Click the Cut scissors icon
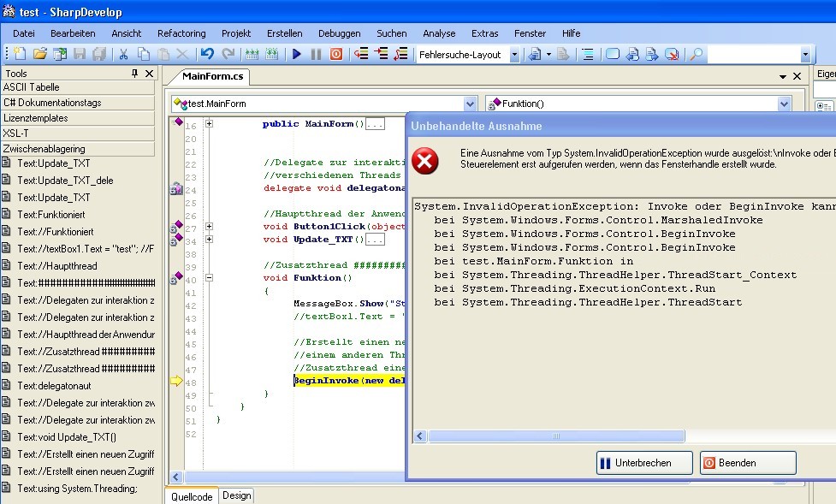The image size is (836, 504). (122, 54)
